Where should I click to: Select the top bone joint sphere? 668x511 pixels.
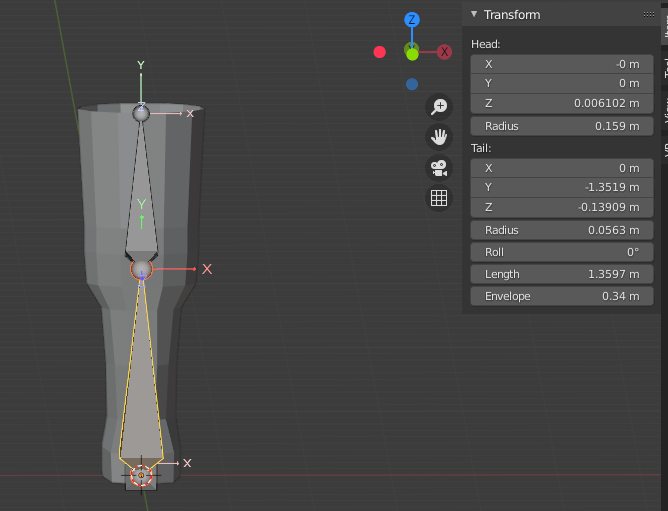[x=141, y=113]
